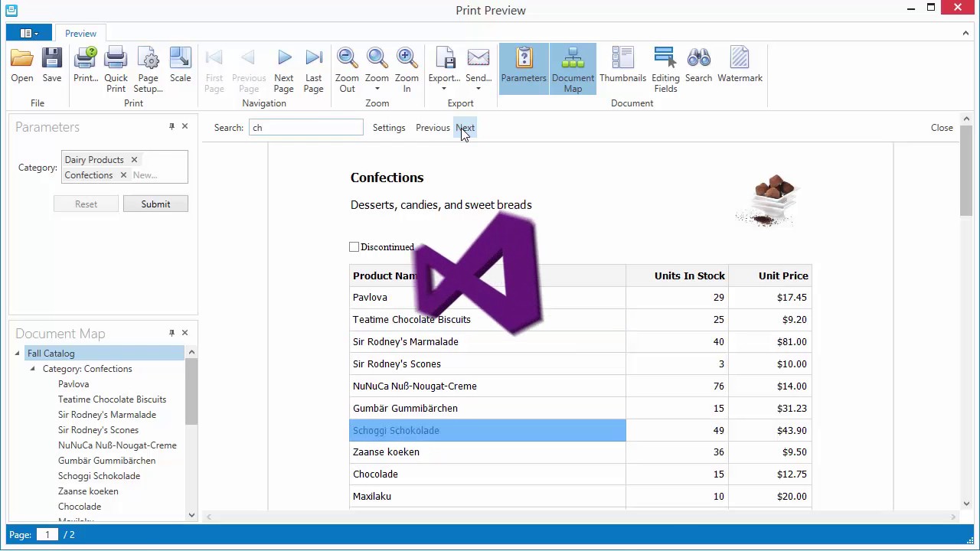Image resolution: width=980 pixels, height=551 pixels.
Task: Remove Confections category tag
Action: (x=123, y=175)
